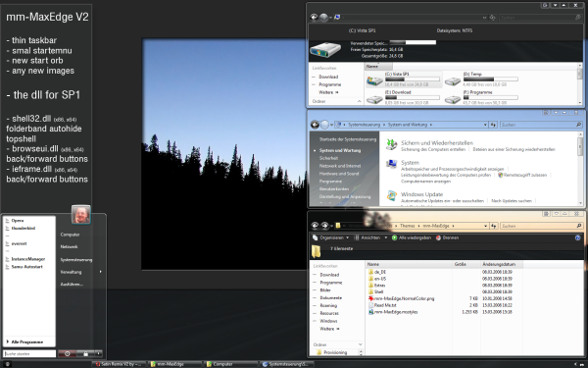Click refresh icon in Computer window address bar

[493, 18]
